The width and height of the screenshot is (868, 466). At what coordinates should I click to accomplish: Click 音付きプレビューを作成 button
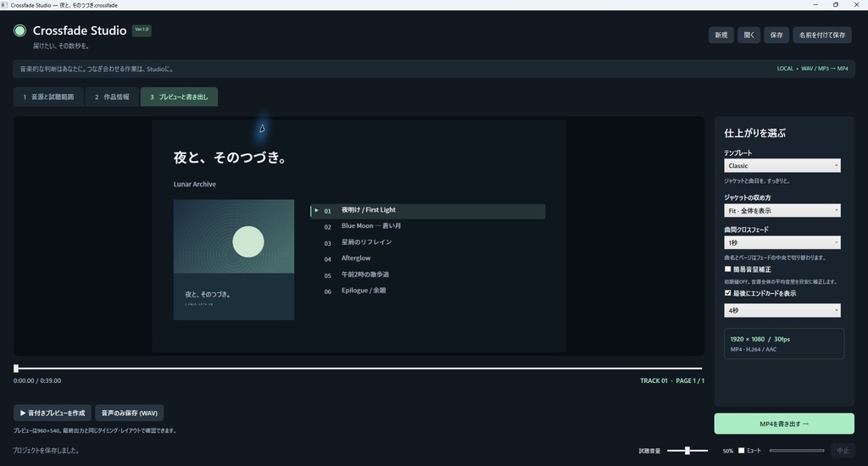53,413
